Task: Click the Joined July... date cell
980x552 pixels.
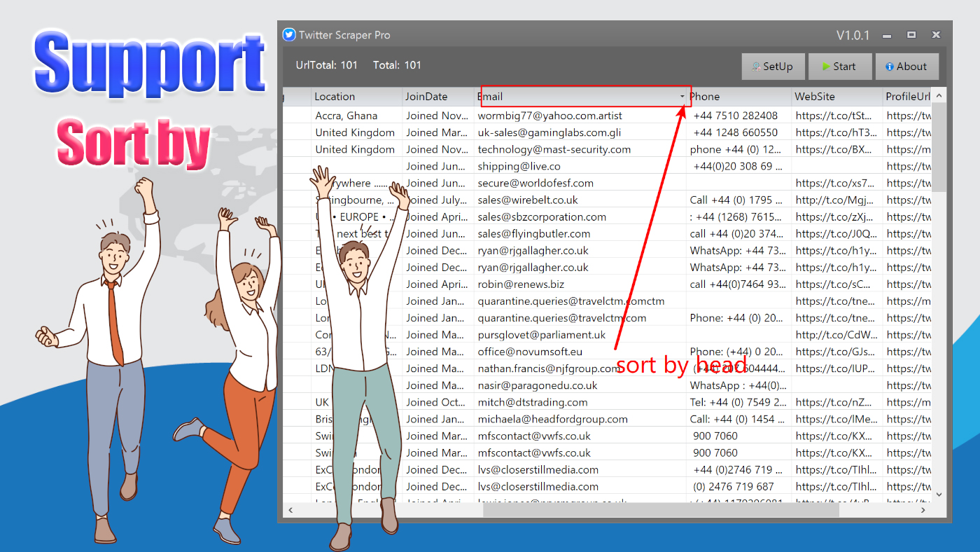Action: point(437,200)
